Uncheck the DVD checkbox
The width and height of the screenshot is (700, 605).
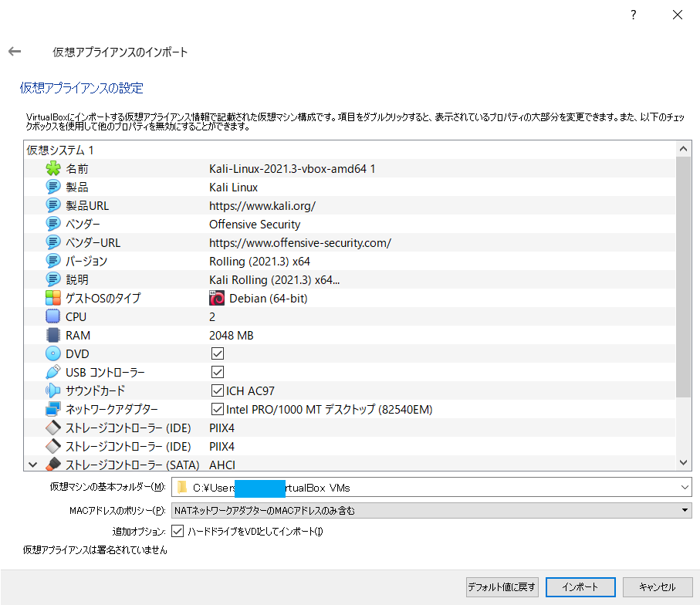218,353
